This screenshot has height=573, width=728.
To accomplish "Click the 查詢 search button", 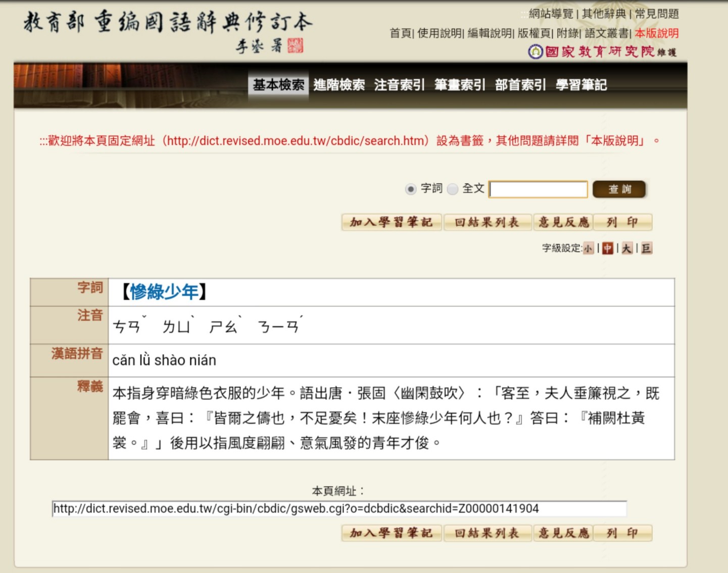I will pyautogui.click(x=619, y=189).
